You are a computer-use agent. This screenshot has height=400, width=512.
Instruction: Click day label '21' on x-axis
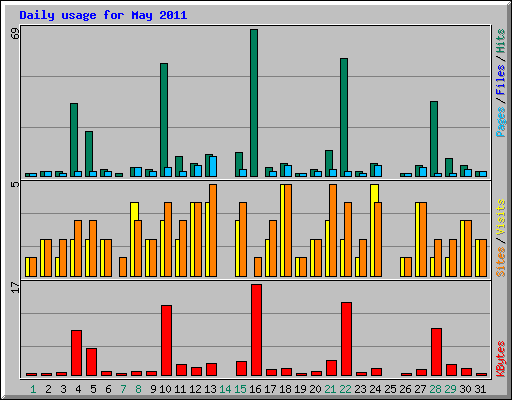[x=330, y=389]
